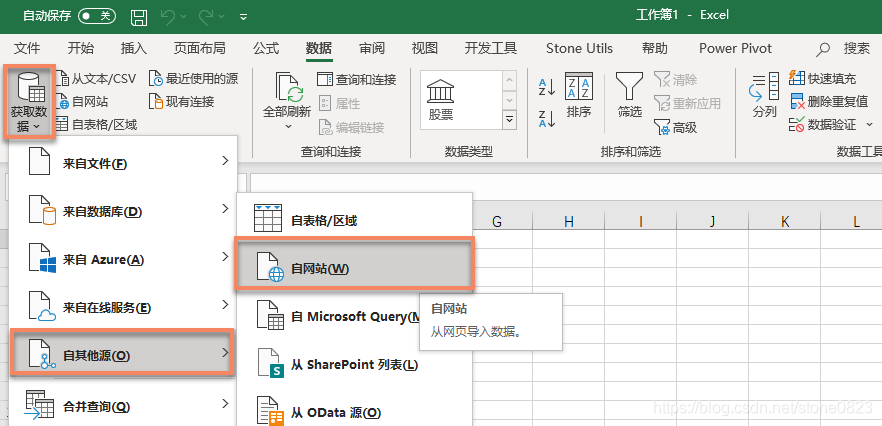The width and height of the screenshot is (882, 426).
Task: Choose 自表格/区域 in the submenu
Action: click(x=354, y=218)
